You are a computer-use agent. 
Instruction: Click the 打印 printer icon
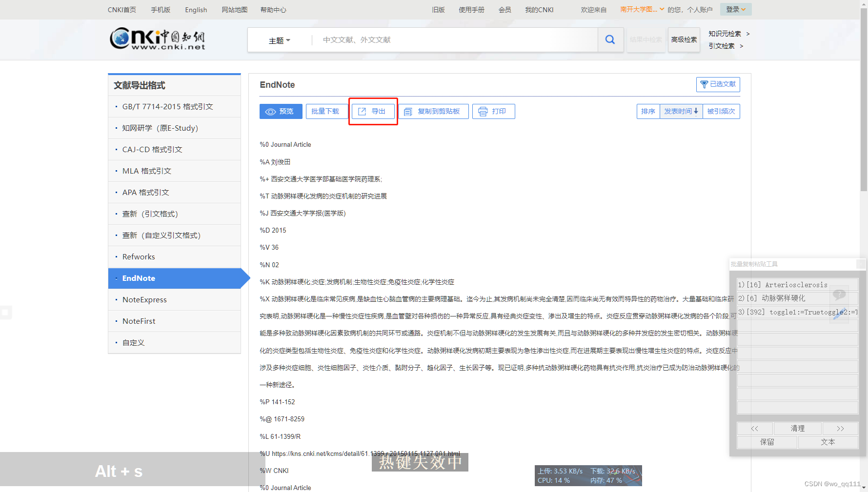click(x=482, y=111)
